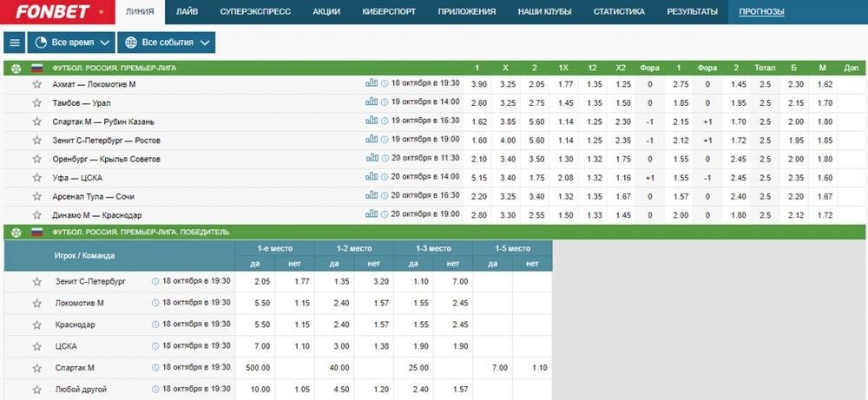Click the Russian flag in Победитель header

point(36,233)
